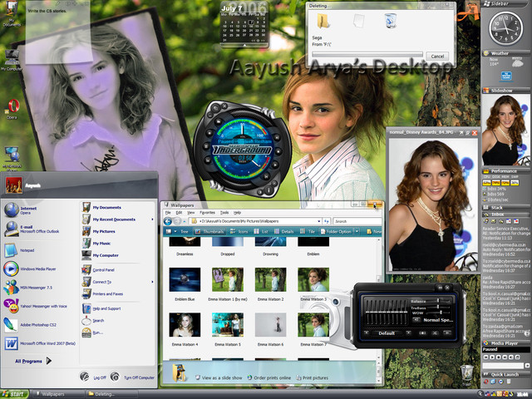This screenshot has width=532, height=399.
Task: Click the Log Off button
Action: pos(93,377)
